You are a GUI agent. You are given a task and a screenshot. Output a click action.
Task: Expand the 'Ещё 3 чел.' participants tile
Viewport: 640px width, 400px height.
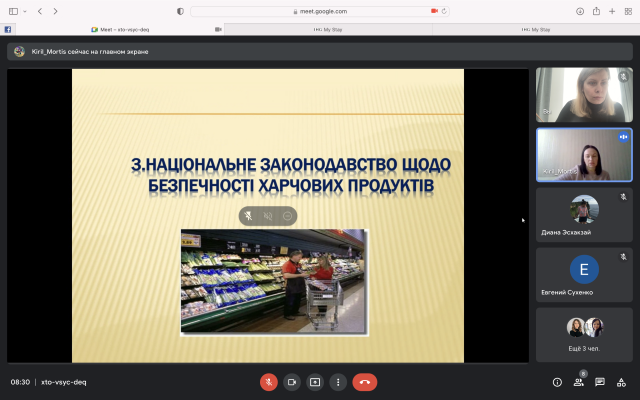point(584,335)
